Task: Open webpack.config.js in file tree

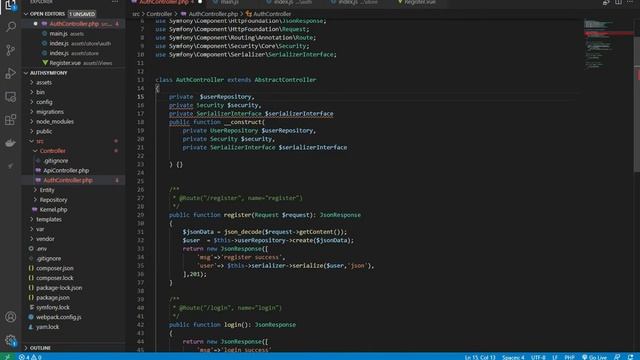Action: (74, 317)
